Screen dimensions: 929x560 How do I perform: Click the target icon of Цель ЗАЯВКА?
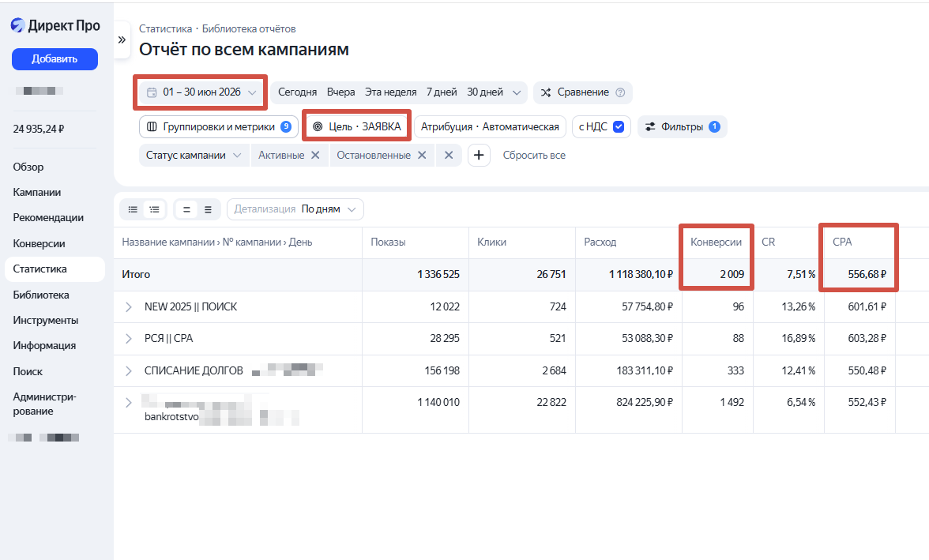tap(318, 127)
